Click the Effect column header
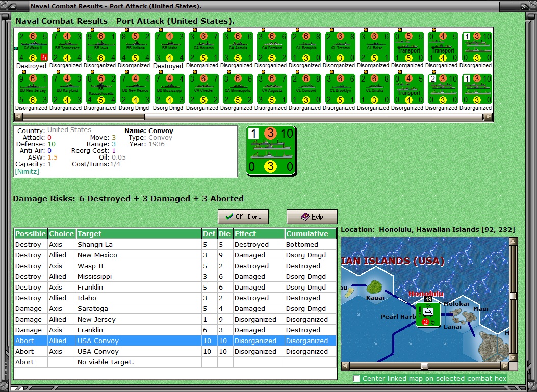 point(259,233)
